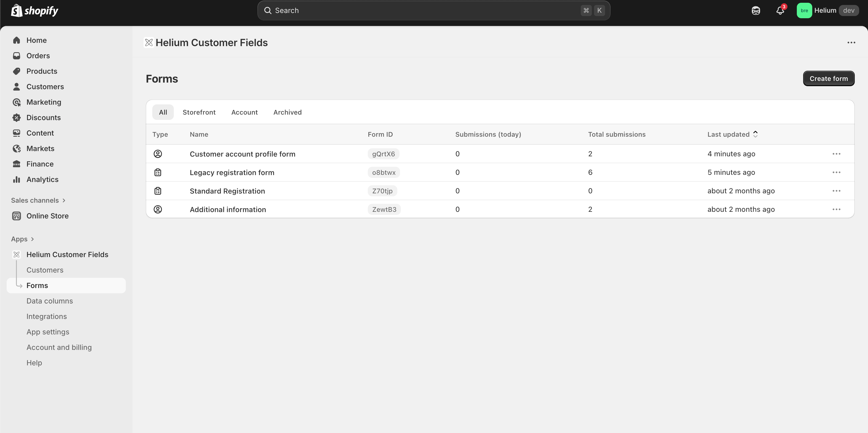Click the Customers person icon in main navigation

pos(17,87)
